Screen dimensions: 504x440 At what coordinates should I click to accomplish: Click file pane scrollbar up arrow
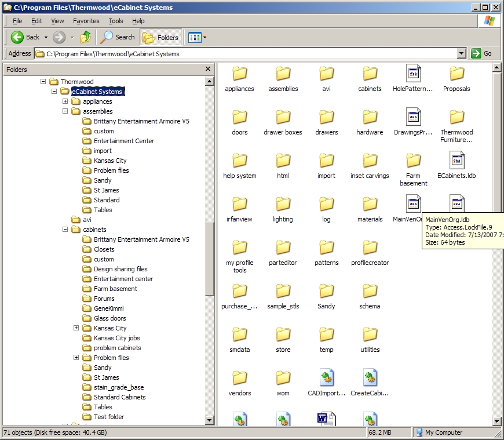tap(496, 67)
